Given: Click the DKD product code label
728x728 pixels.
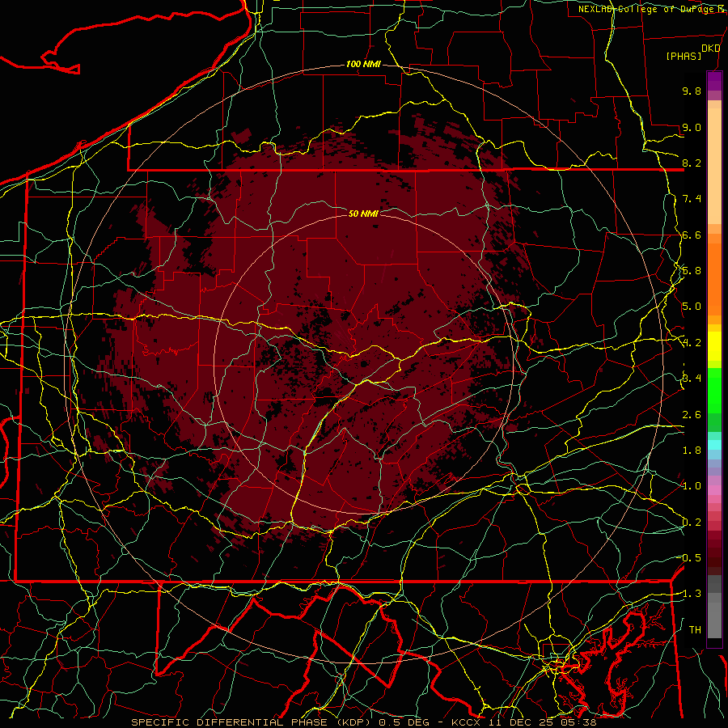Looking at the screenshot, I should (710, 49).
